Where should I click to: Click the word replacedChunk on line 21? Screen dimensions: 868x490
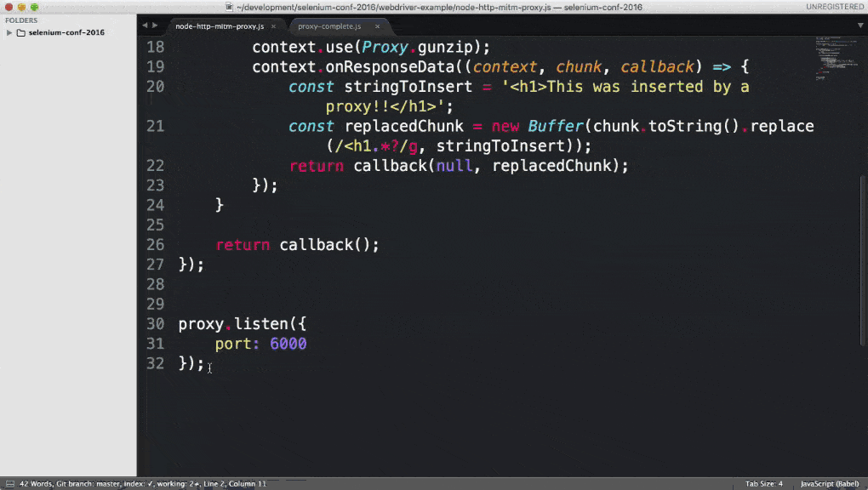coord(403,126)
